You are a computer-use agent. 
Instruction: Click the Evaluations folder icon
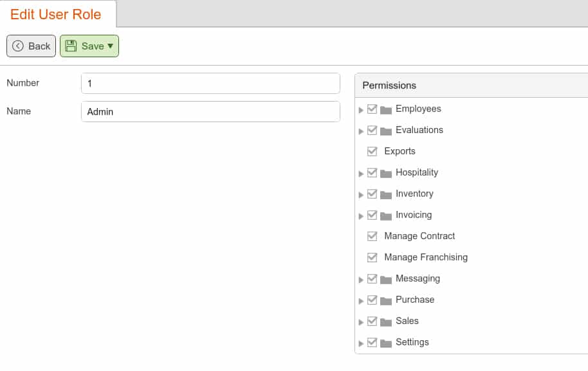[x=386, y=131]
